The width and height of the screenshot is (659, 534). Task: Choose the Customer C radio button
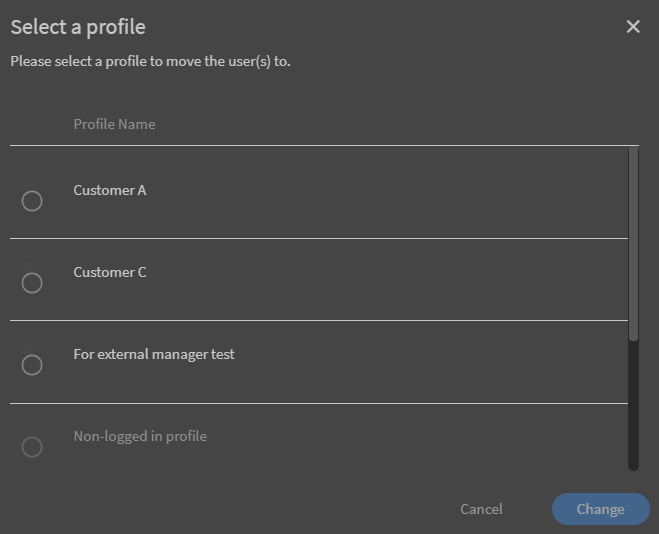click(x=32, y=283)
